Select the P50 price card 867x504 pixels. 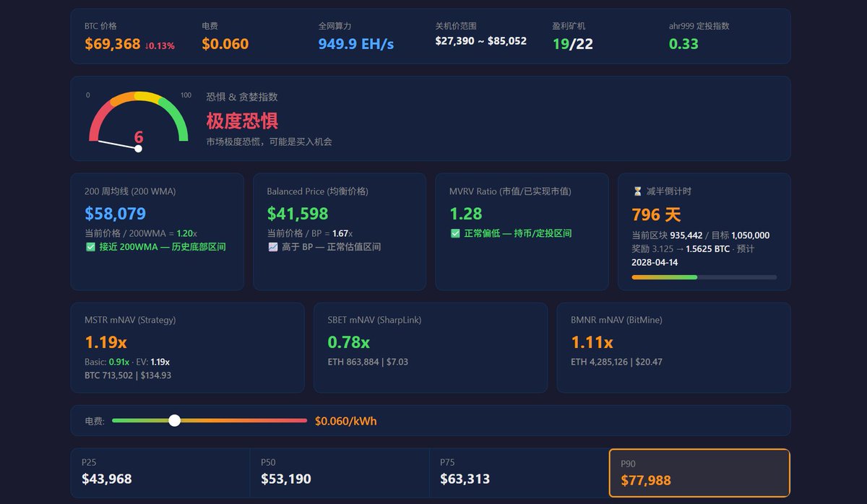point(339,472)
